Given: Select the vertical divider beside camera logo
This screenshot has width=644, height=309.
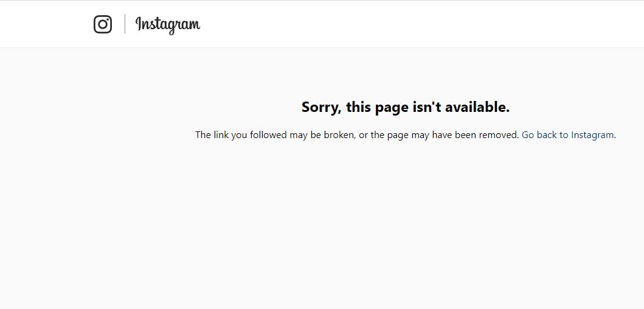Looking at the screenshot, I should click(125, 24).
